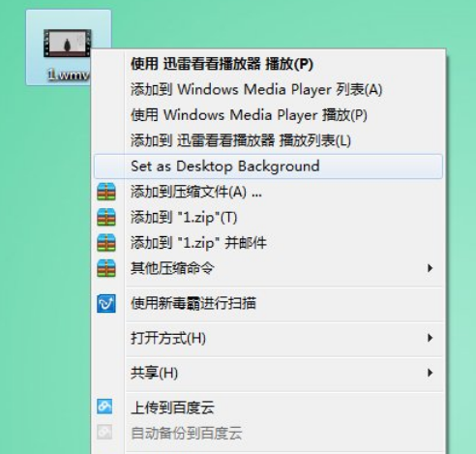Click WinRAR icon beside 添加到压缩文件(A)
This screenshot has width=476, height=454.
[x=106, y=192]
